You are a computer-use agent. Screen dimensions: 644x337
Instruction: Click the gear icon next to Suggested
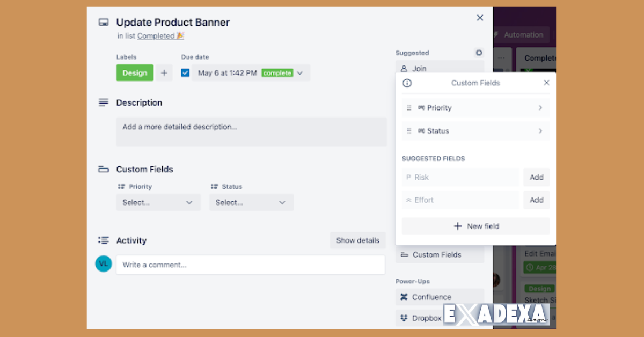479,53
